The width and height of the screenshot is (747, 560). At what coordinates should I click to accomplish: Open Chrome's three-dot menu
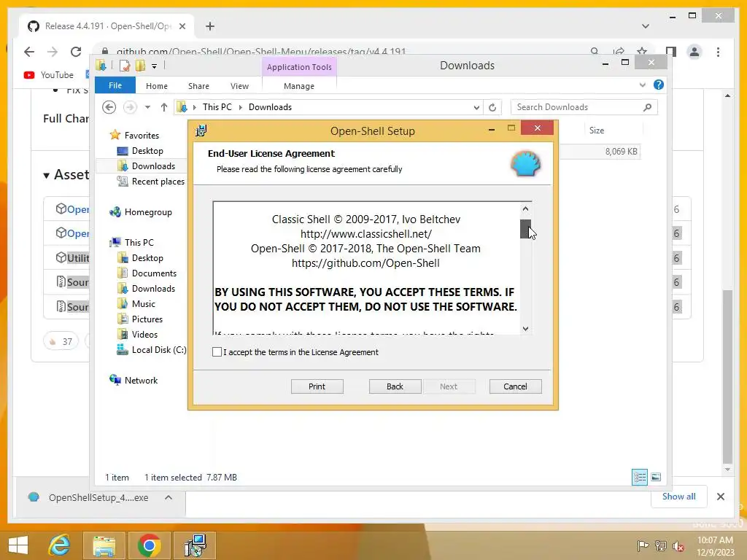click(x=718, y=52)
